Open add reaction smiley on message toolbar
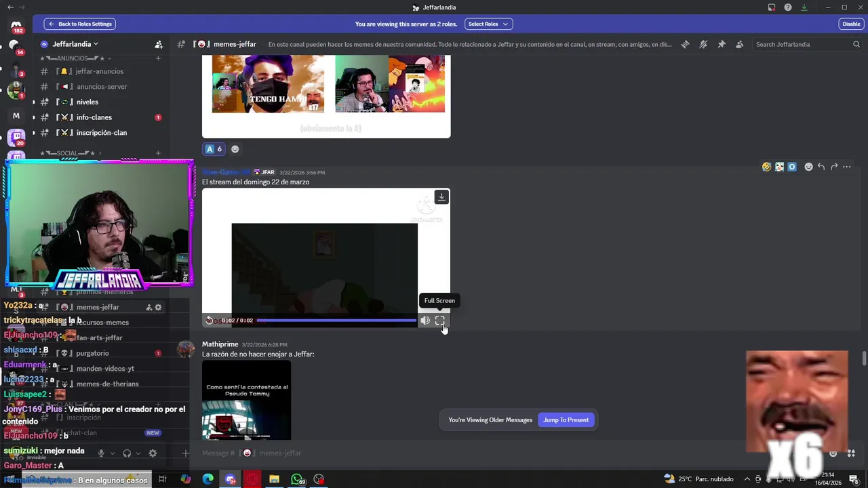Viewport: 868px width, 488px height. click(x=808, y=167)
